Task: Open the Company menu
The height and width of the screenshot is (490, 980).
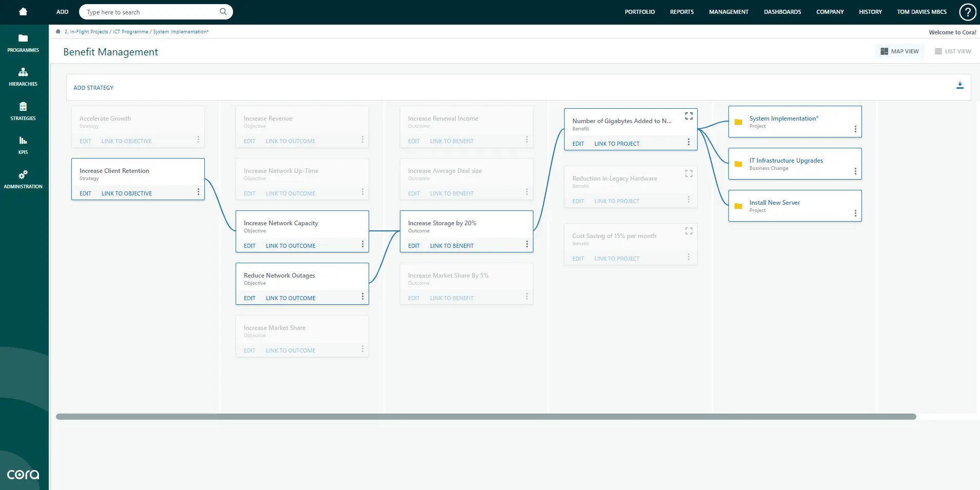Action: click(830, 12)
